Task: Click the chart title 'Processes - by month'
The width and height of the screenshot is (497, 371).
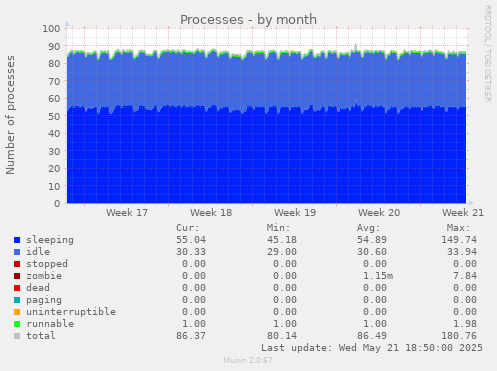Action: pos(248,20)
